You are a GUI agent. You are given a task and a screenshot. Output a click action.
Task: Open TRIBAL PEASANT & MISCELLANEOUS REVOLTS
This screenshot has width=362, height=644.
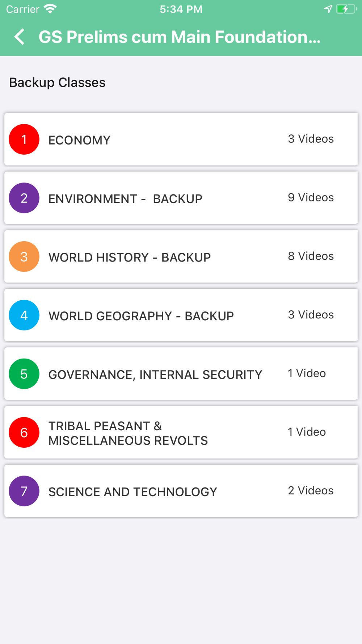[181, 432]
